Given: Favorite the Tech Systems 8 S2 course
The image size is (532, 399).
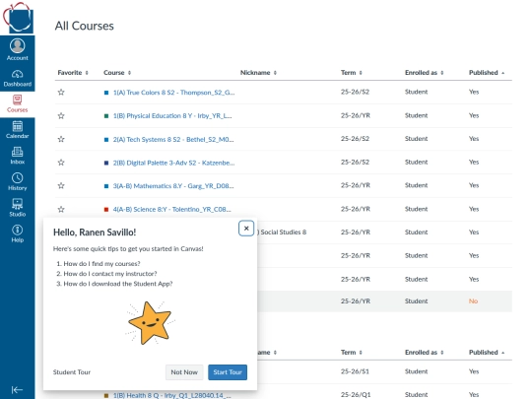Looking at the screenshot, I should tap(61, 139).
